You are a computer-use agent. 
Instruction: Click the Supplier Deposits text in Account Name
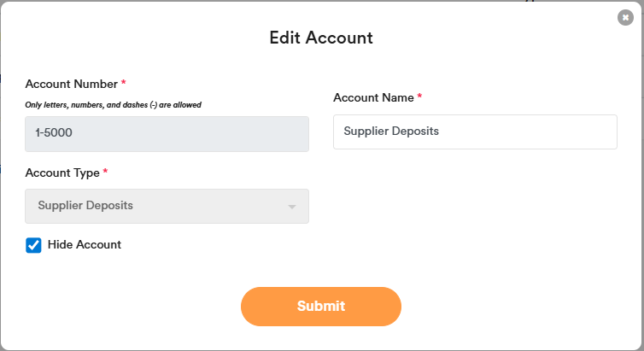pos(391,132)
